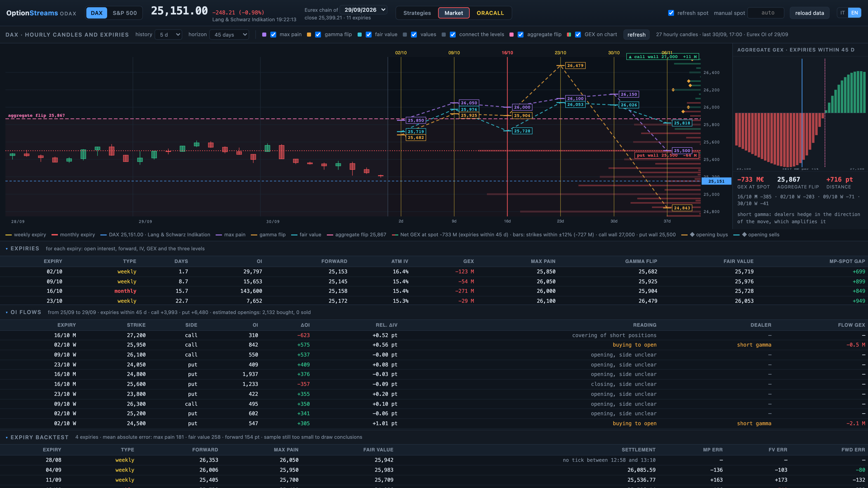The height and width of the screenshot is (488, 868).
Task: Click the -2.1 M flow GEX value
Action: coord(856,423)
